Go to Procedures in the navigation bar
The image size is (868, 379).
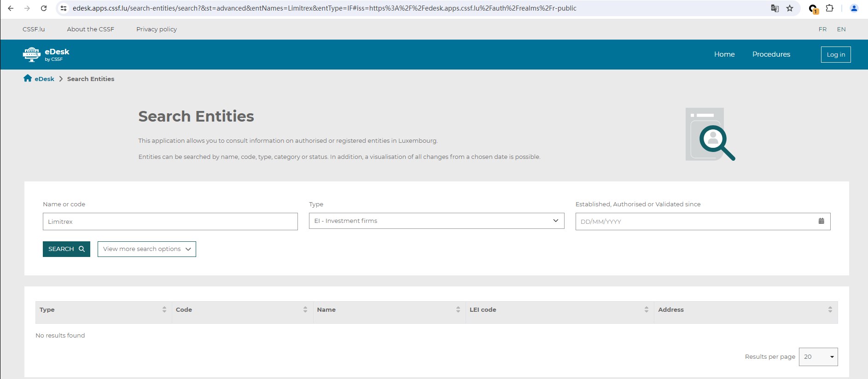771,54
